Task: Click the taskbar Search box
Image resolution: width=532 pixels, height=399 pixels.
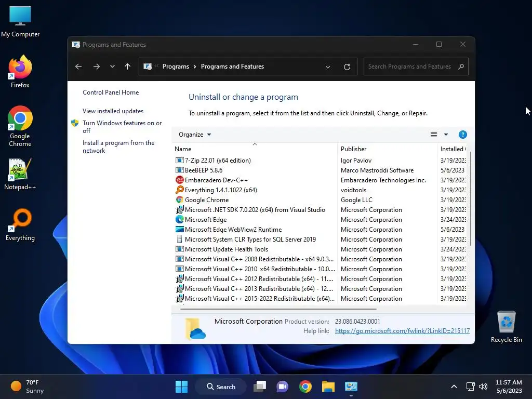Action: 221,387
